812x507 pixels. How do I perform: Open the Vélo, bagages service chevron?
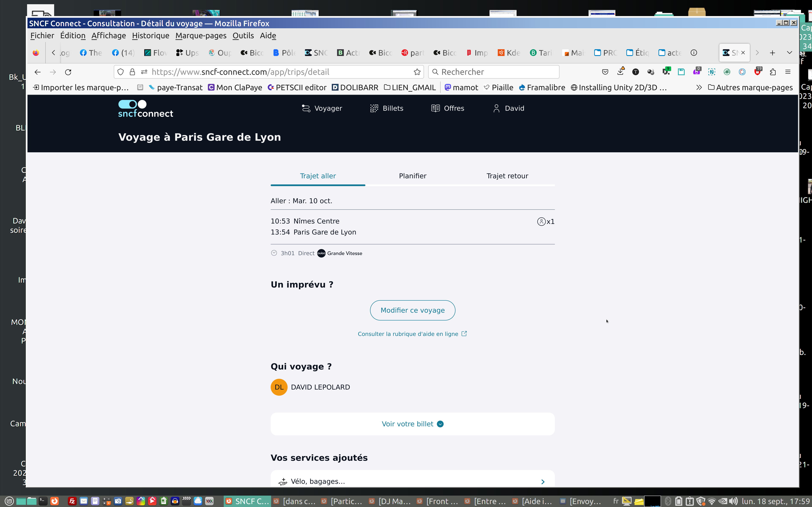(x=543, y=481)
